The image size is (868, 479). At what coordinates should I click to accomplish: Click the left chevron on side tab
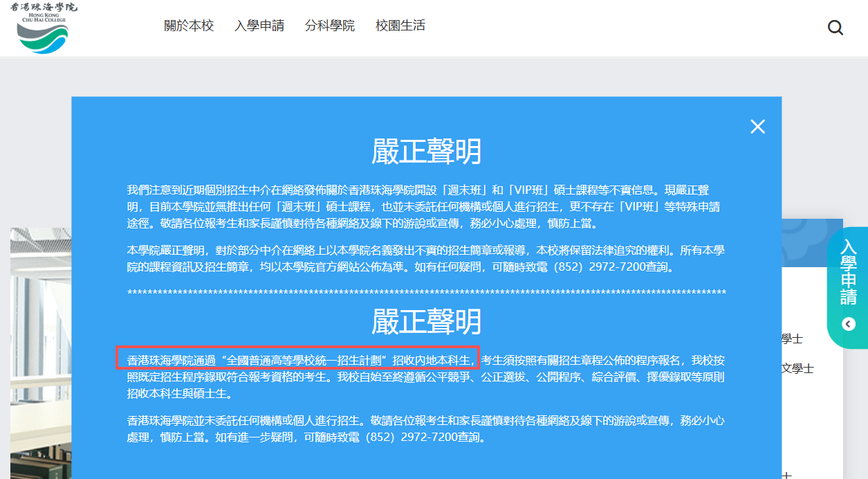[x=849, y=324]
